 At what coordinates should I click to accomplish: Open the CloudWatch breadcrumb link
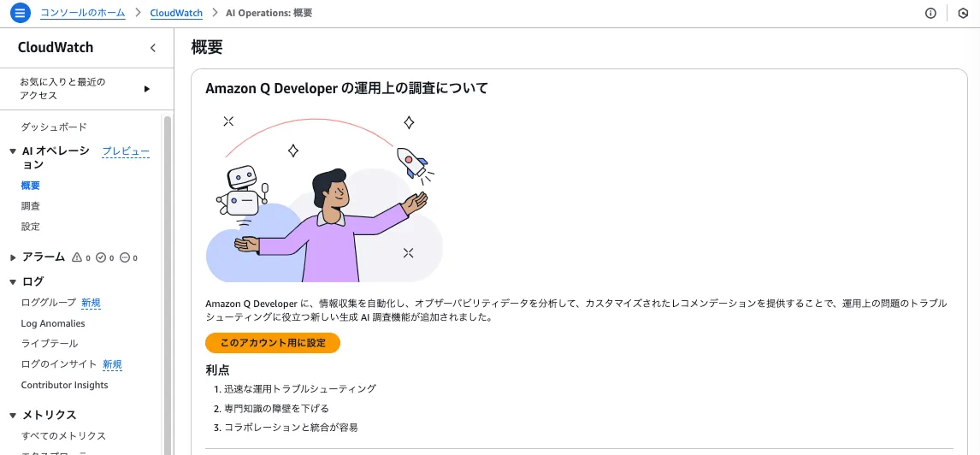pyautogui.click(x=175, y=13)
